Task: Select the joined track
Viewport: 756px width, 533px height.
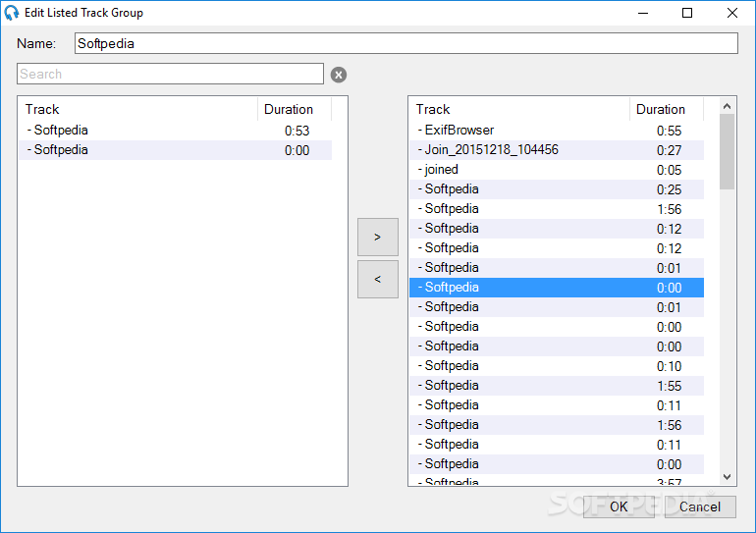Action: tap(557, 170)
